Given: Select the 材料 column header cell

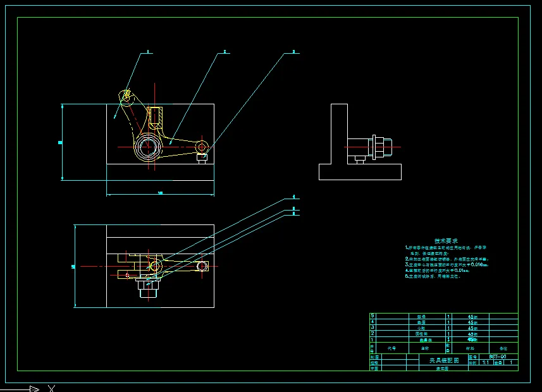Looking at the screenshot, I should click(x=470, y=348).
